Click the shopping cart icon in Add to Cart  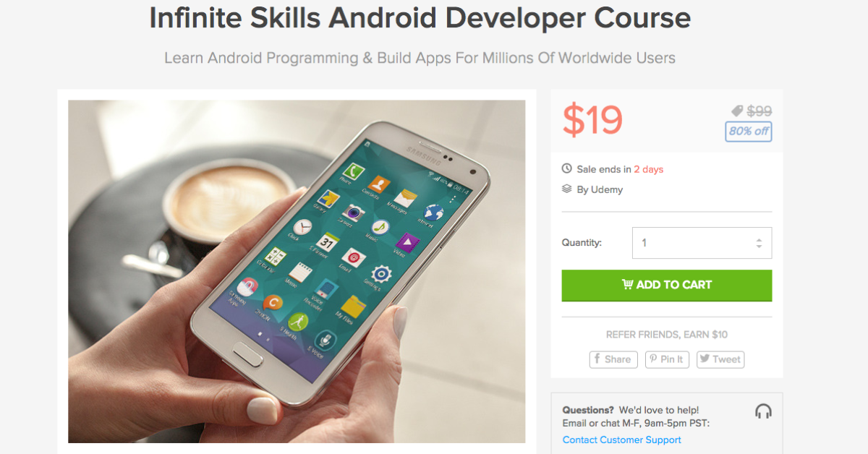(627, 284)
